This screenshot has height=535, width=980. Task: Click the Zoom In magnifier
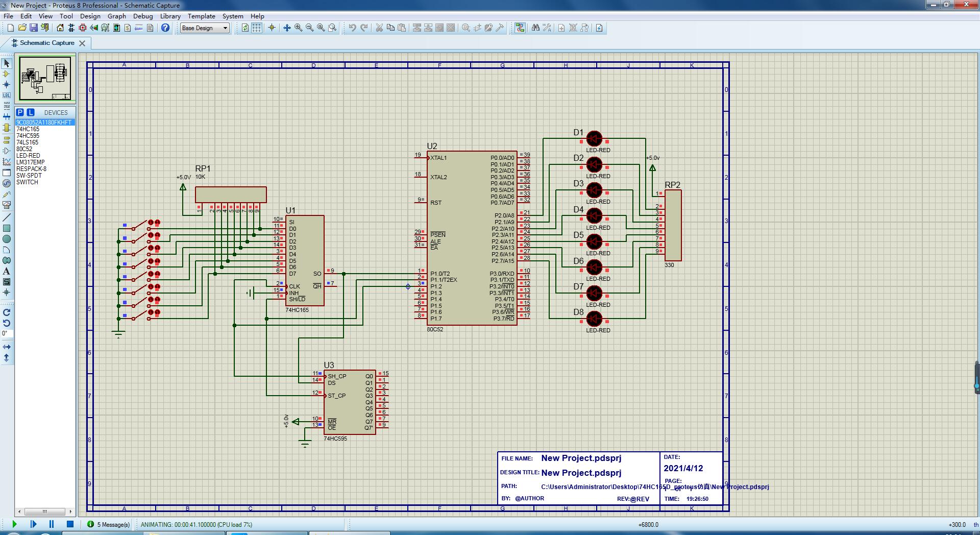click(x=298, y=28)
